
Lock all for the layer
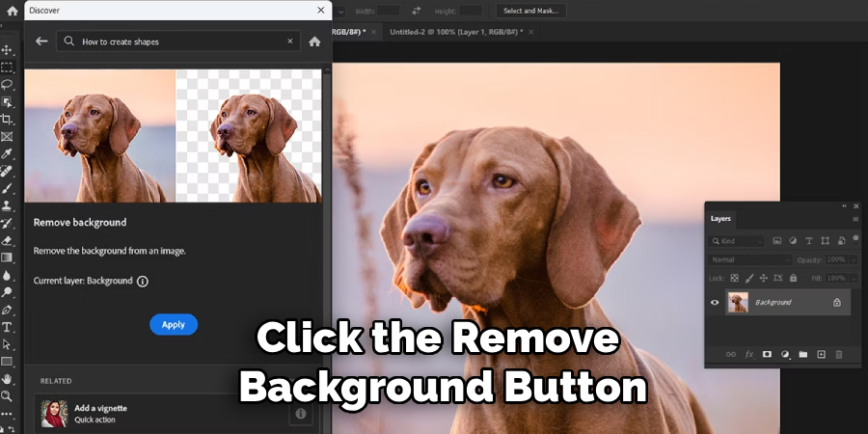point(794,278)
